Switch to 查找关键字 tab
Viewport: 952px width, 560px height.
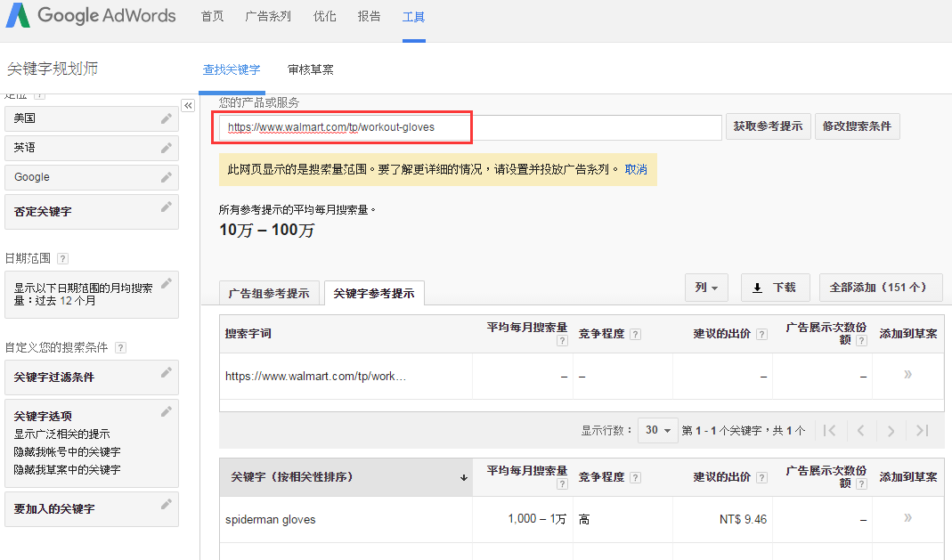(232, 69)
